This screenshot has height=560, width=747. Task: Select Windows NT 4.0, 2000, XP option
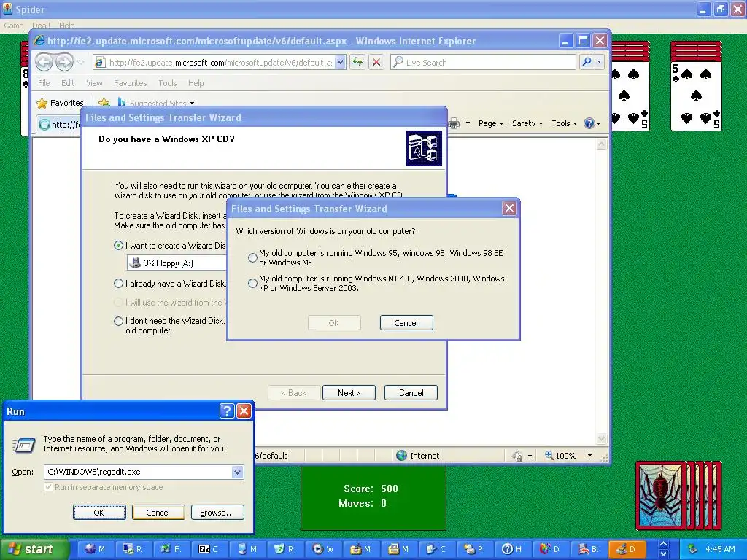point(252,284)
